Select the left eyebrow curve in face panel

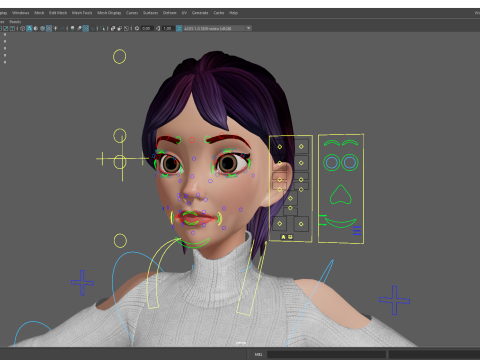point(332,143)
